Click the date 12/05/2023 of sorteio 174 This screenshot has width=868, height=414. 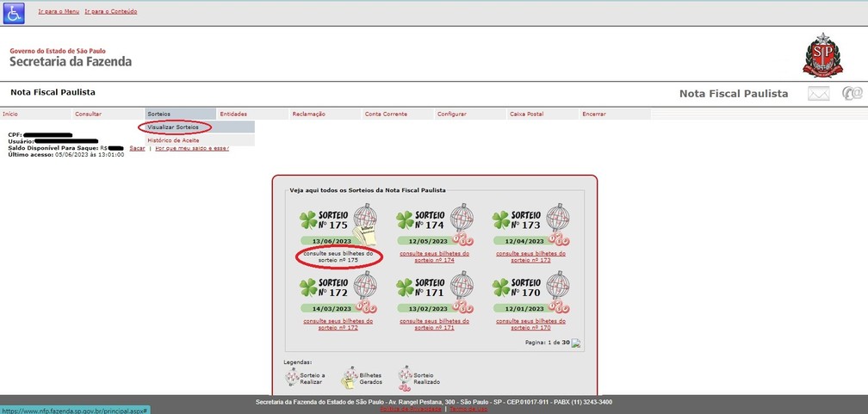pos(429,241)
